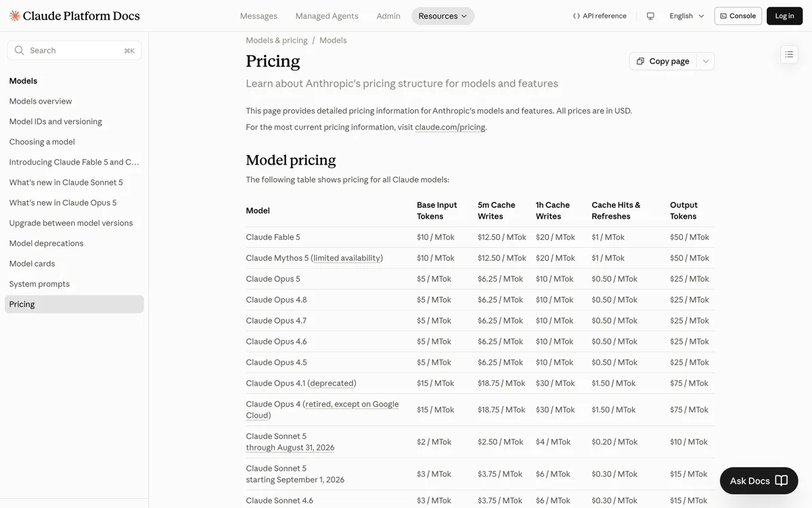Focus the Search input field
Screen dimensions: 812x508
coord(74,50)
